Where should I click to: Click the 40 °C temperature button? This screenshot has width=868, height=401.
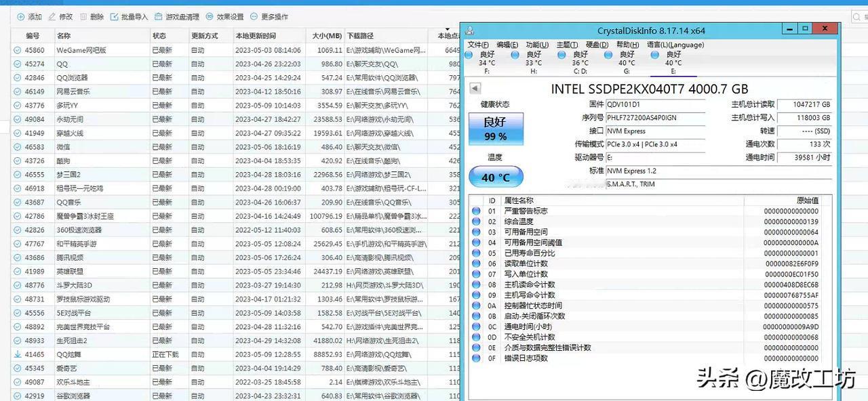pos(496,177)
